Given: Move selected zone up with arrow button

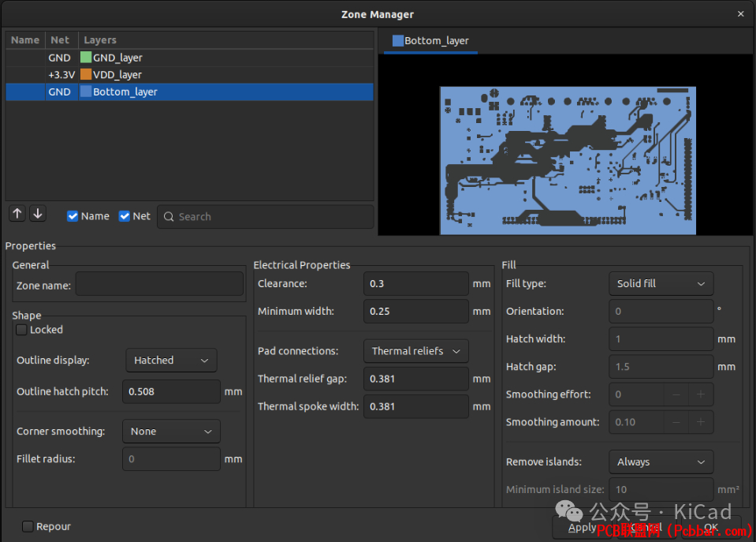Looking at the screenshot, I should click(17, 214).
